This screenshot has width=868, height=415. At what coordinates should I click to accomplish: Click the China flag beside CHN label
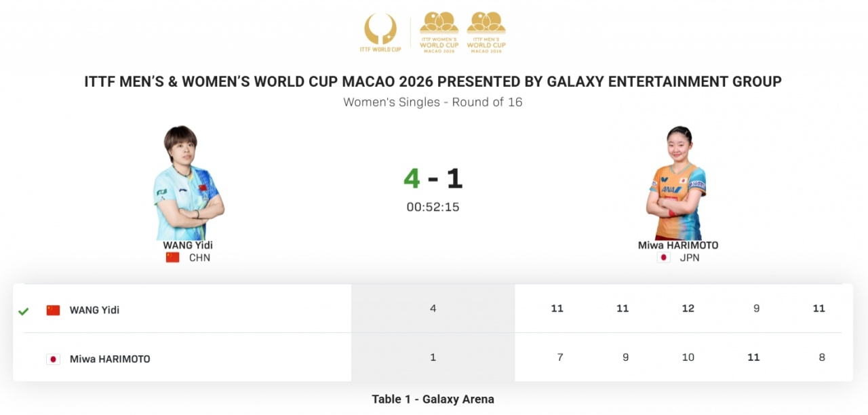[173, 258]
